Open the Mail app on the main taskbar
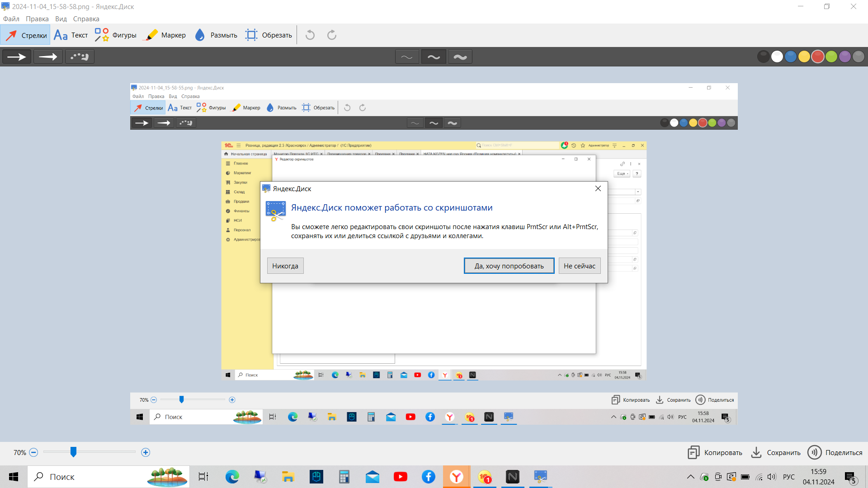 click(373, 477)
